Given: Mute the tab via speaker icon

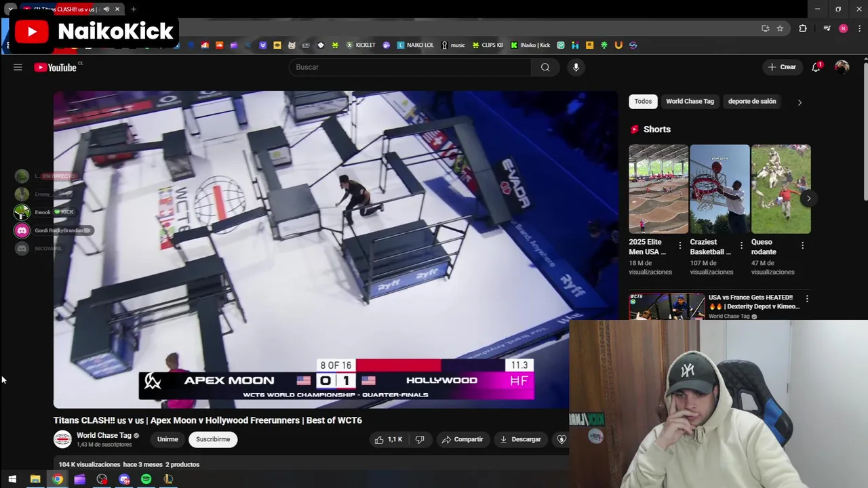Looking at the screenshot, I should pos(106,9).
